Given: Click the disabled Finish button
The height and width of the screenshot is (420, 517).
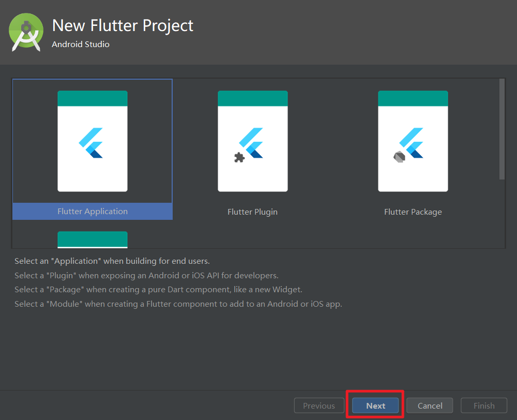Looking at the screenshot, I should click(x=484, y=406).
